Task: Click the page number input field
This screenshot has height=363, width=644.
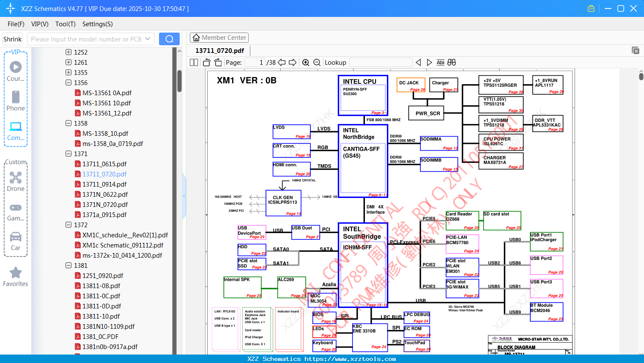Action: (x=255, y=63)
